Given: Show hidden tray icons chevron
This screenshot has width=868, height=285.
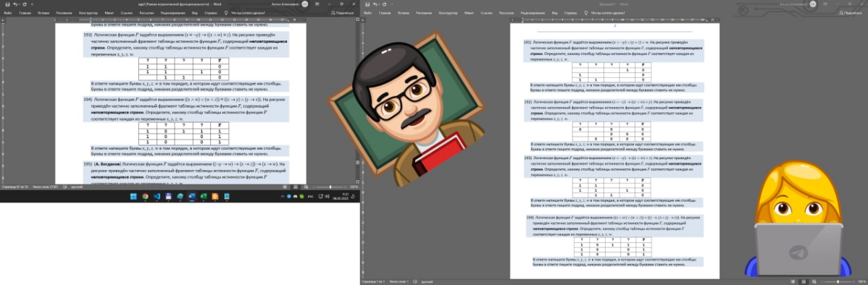Looking at the screenshot, I should point(283,197).
